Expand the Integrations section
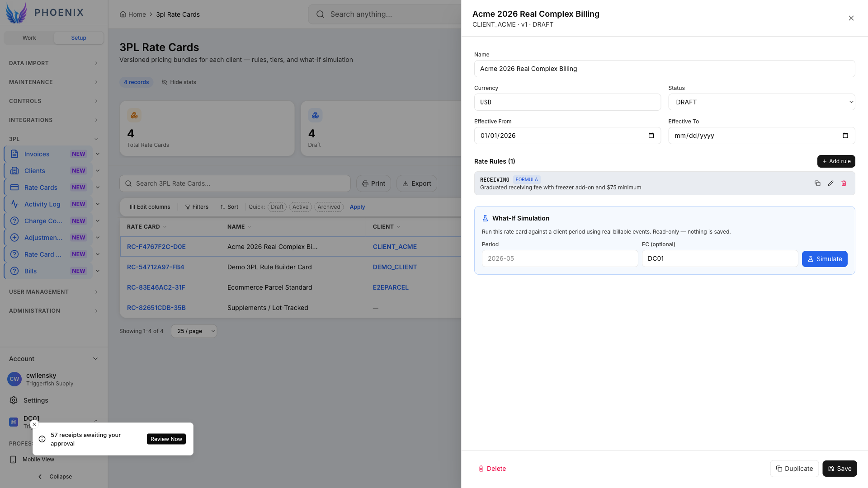This screenshot has width=868, height=488. (53, 120)
